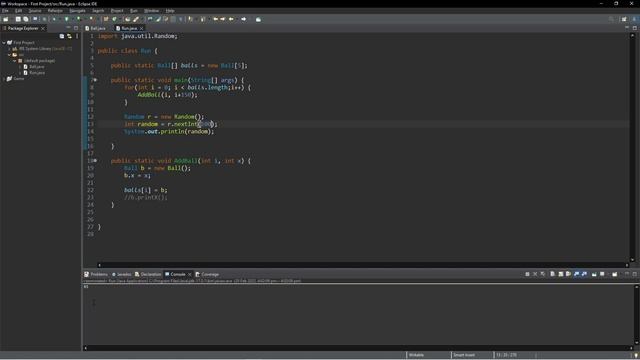Click the editor vertical scrollbar
This screenshot has width=640, height=360.
(x=632, y=148)
